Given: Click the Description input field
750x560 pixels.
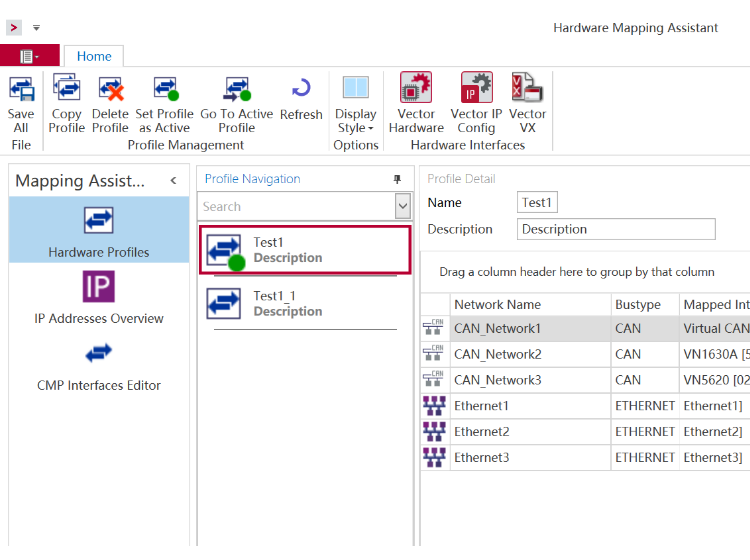Looking at the screenshot, I should click(x=616, y=229).
